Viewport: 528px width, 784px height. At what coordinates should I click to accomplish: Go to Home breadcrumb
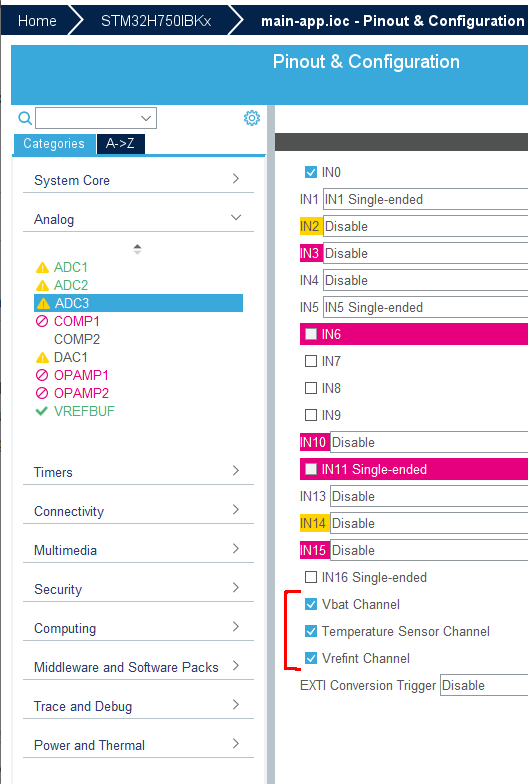[x=37, y=20]
